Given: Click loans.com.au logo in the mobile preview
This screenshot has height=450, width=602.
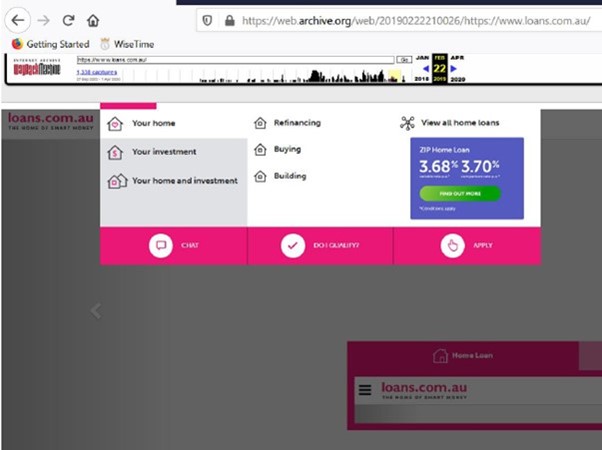Looking at the screenshot, I should 424,390.
